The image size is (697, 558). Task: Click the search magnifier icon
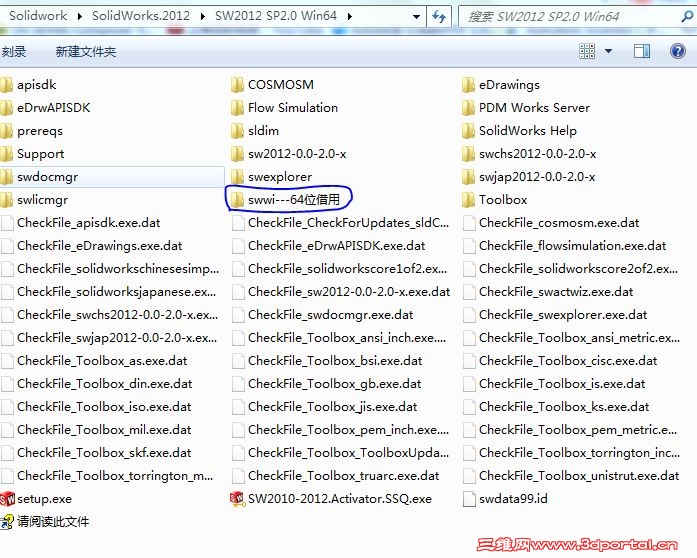[x=687, y=17]
